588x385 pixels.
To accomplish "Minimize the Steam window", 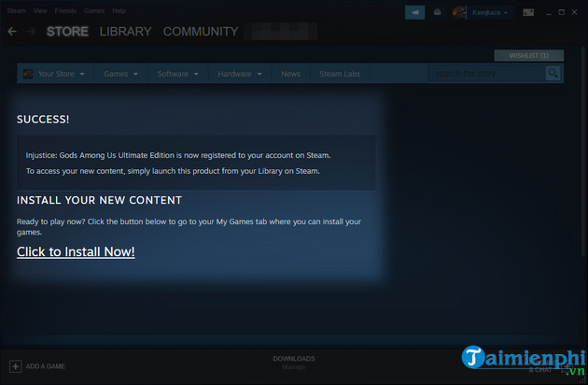I will 549,12.
